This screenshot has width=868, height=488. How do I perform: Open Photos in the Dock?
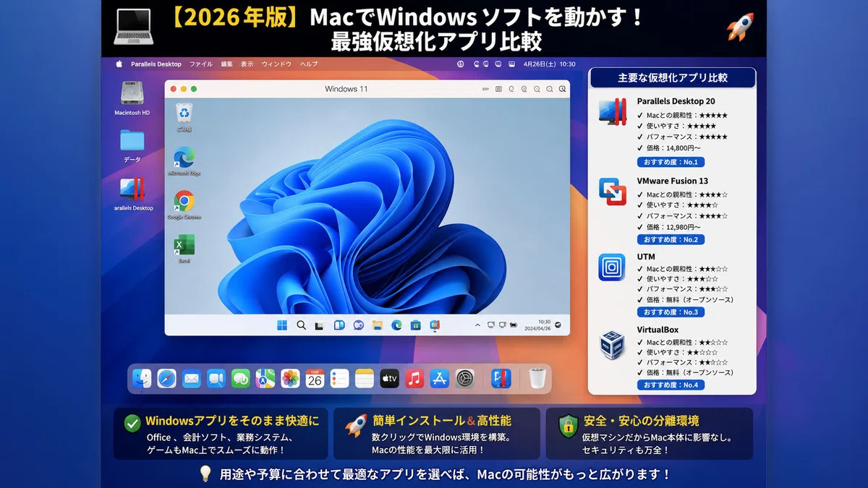pos(290,378)
